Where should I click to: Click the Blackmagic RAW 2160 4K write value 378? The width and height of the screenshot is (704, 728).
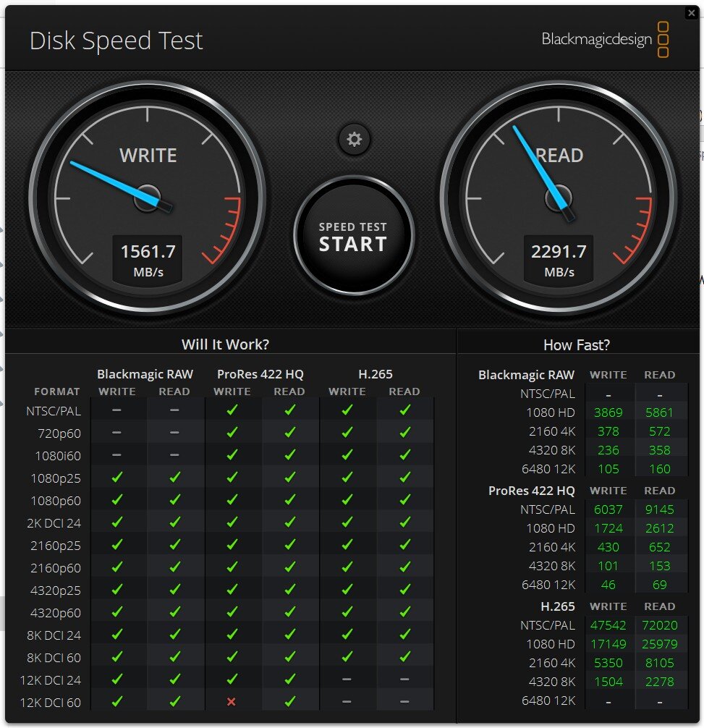[x=608, y=431]
